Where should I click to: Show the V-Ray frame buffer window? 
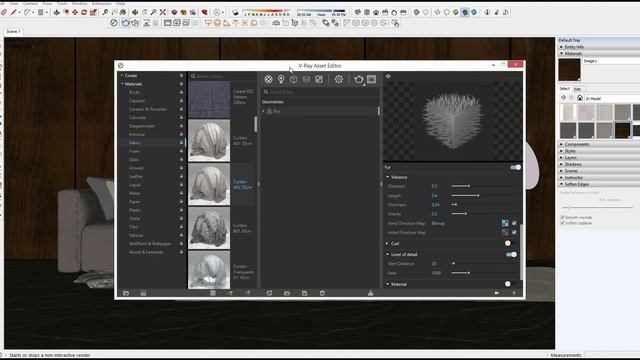click(x=371, y=79)
